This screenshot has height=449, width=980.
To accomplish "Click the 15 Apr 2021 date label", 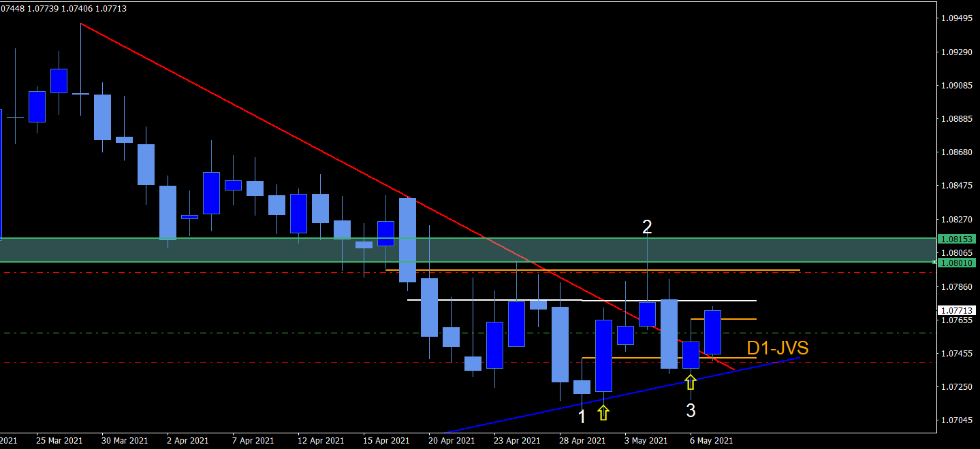I will (x=385, y=441).
